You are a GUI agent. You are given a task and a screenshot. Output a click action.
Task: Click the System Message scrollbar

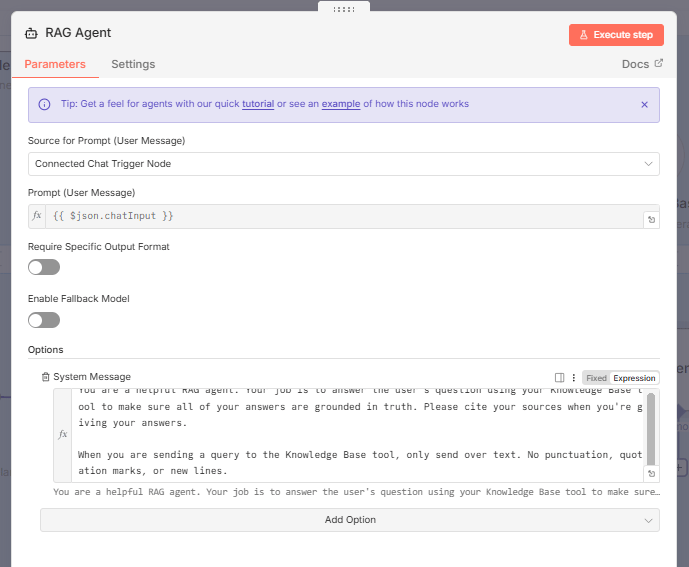[x=651, y=429]
